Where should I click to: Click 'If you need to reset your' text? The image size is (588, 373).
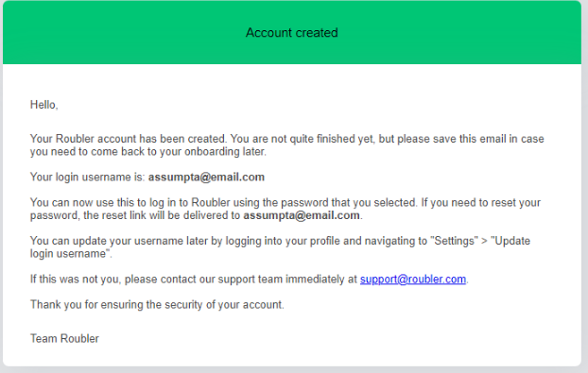(481, 203)
